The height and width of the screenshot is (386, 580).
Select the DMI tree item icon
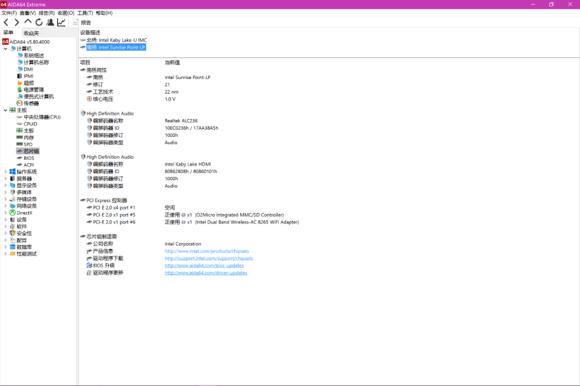[x=20, y=69]
